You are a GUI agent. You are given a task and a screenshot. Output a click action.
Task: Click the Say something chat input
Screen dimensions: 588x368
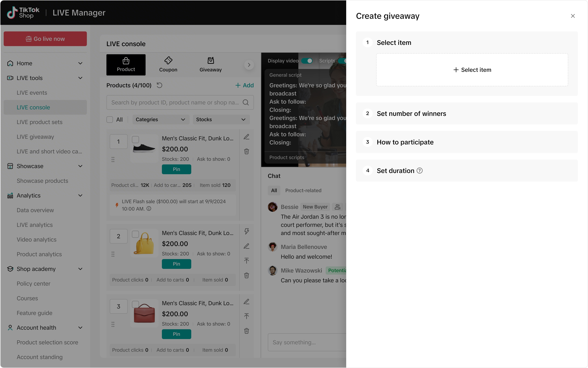[x=307, y=342]
